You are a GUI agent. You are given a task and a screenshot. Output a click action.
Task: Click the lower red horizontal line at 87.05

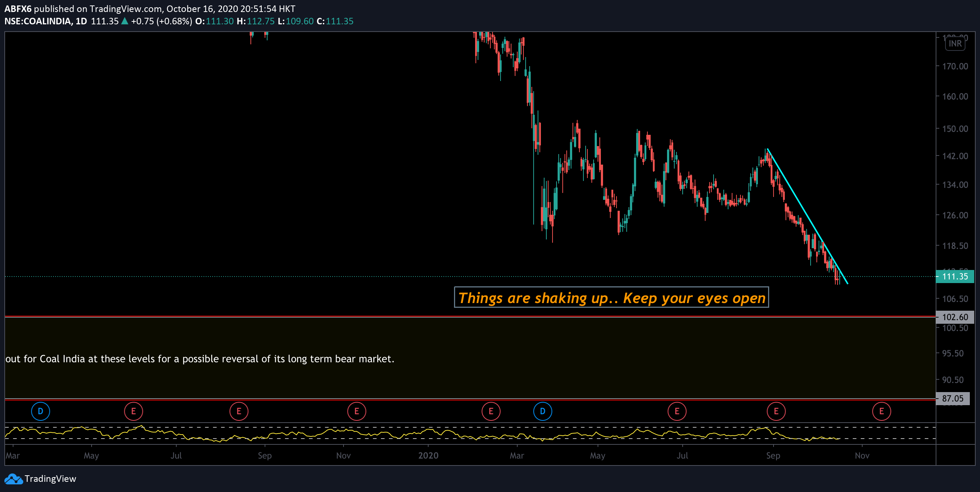(x=470, y=399)
